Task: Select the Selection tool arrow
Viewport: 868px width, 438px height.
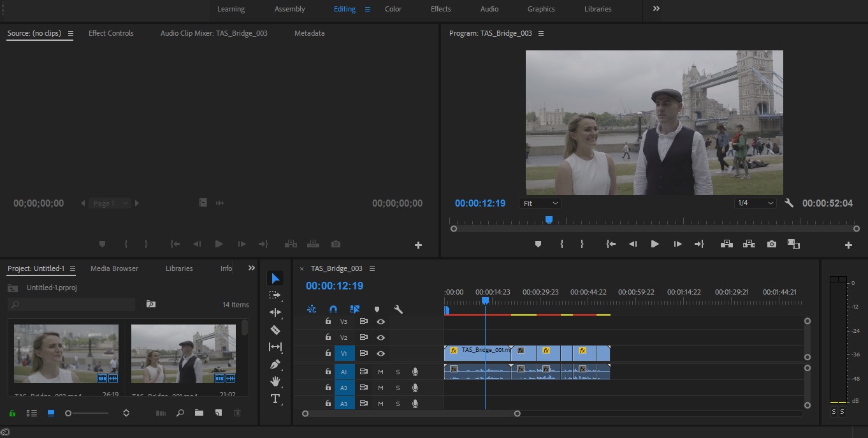Action: [275, 279]
